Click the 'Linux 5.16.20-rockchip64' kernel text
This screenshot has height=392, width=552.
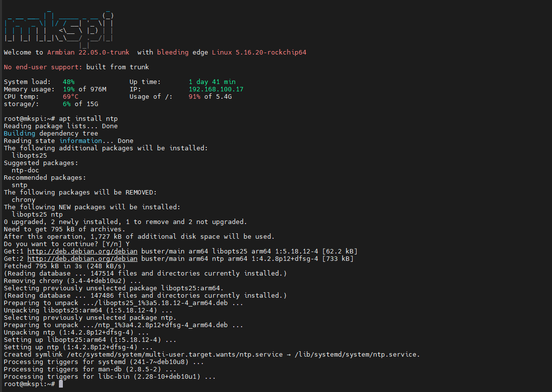pos(259,52)
